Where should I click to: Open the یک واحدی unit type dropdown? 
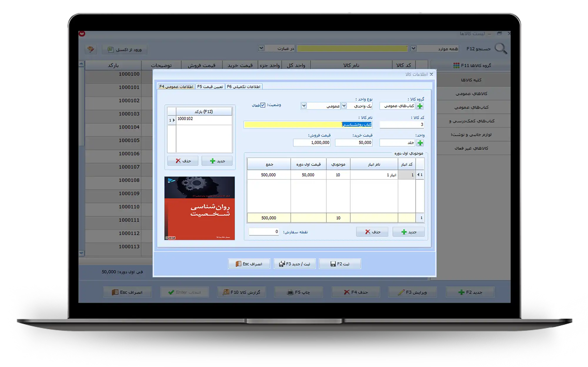tap(344, 106)
